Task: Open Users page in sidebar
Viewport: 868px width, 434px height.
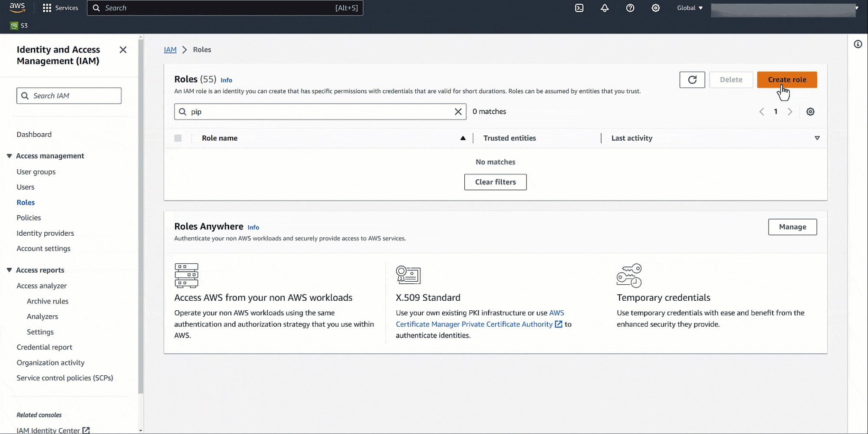Action: pyautogui.click(x=25, y=187)
